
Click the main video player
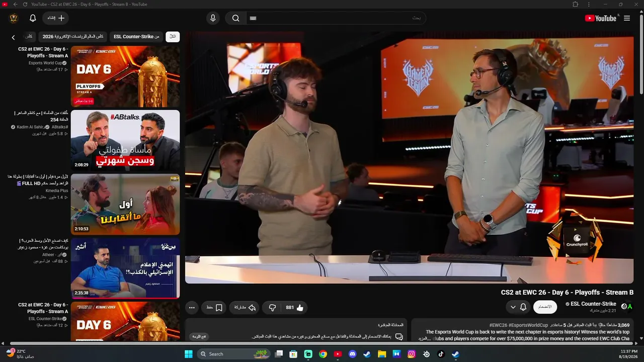coord(409,157)
